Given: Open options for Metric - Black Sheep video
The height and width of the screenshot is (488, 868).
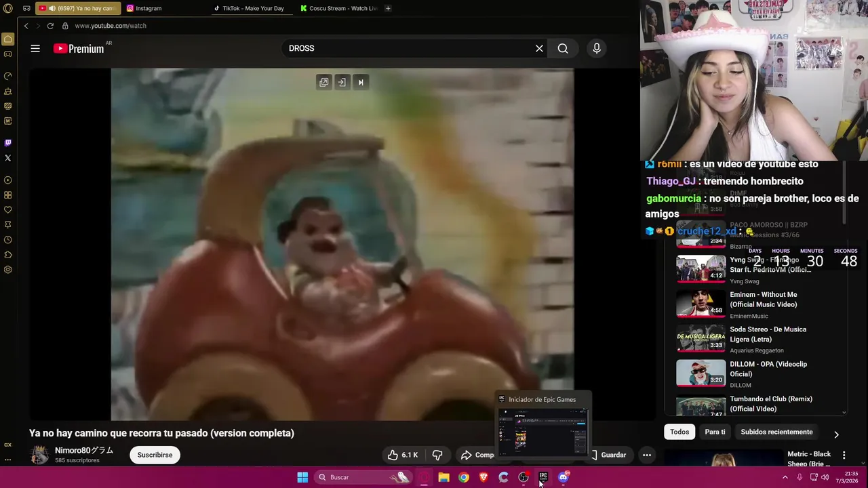Looking at the screenshot, I should tap(844, 455).
